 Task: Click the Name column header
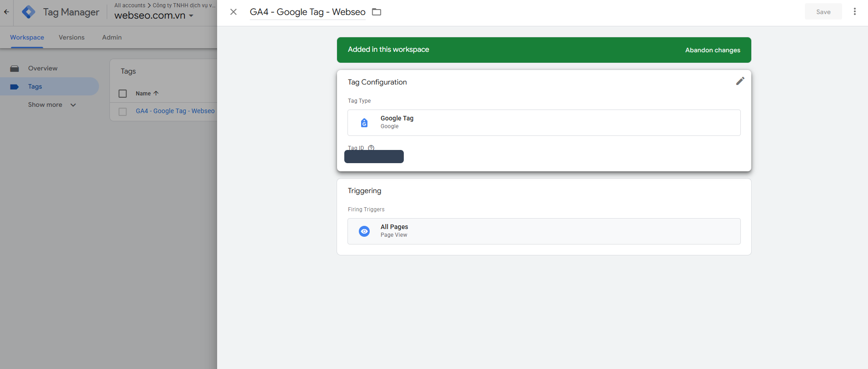tap(143, 94)
